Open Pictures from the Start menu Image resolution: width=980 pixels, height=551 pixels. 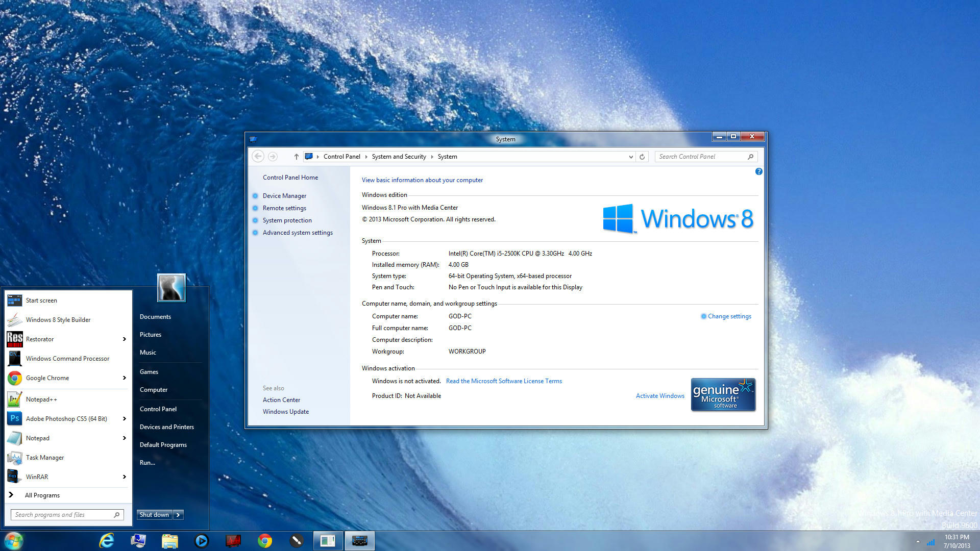[151, 334]
